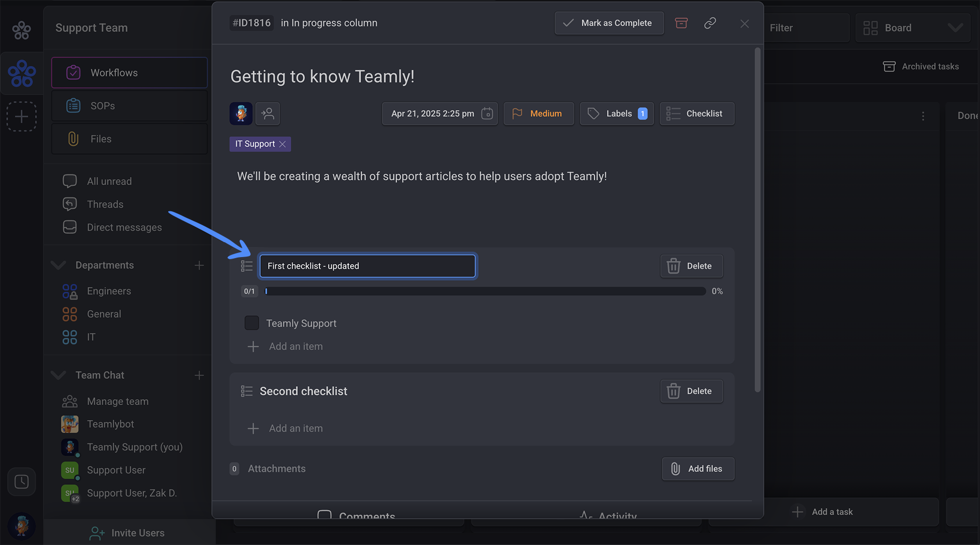Click the dialog vertical scrollbar
Viewport: 980px width, 545px height.
pos(757,220)
